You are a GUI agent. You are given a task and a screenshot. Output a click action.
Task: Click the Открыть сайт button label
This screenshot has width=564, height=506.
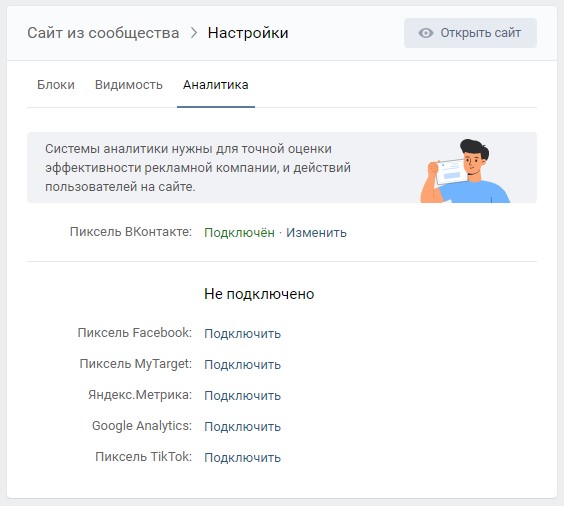click(481, 33)
